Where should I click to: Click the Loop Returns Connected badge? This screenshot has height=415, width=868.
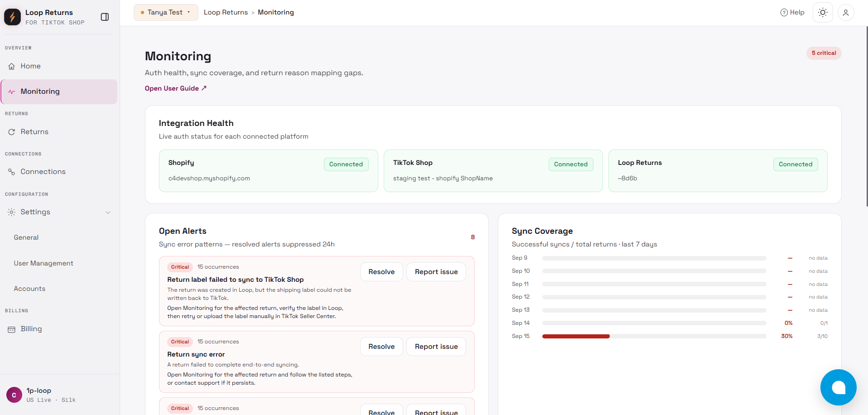point(796,164)
